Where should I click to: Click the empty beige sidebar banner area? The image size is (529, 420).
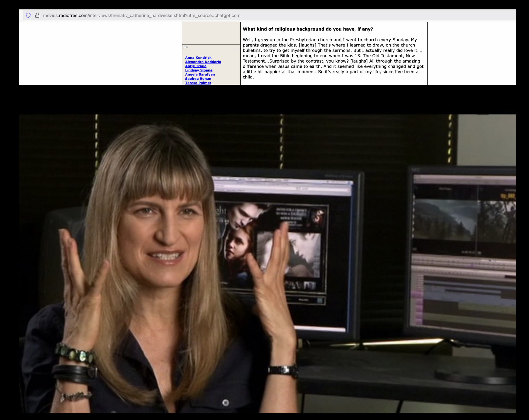click(x=211, y=33)
